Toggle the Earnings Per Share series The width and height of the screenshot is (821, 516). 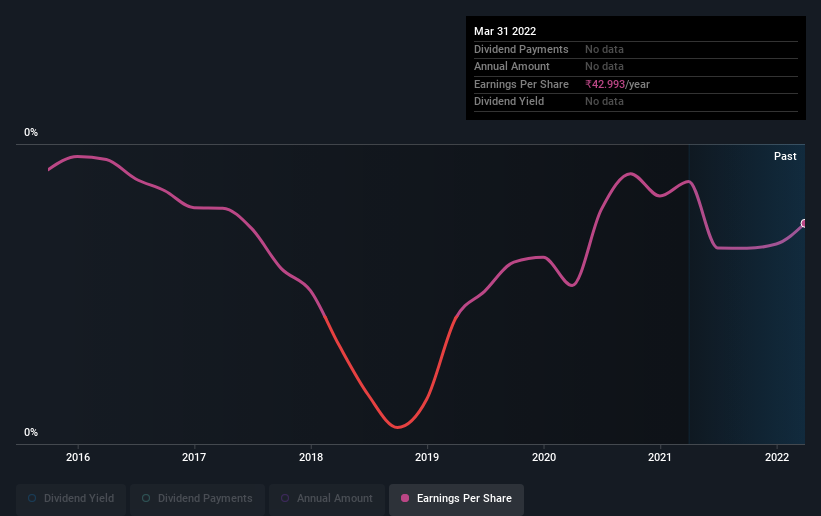(x=456, y=498)
